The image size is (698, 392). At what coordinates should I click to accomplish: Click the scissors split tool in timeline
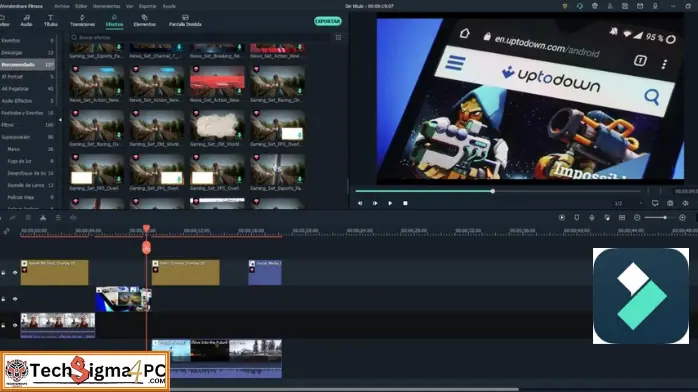(x=43, y=218)
